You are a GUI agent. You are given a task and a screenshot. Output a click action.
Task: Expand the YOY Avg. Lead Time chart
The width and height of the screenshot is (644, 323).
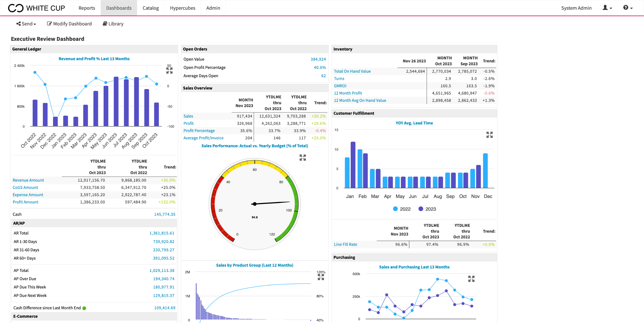(x=489, y=135)
